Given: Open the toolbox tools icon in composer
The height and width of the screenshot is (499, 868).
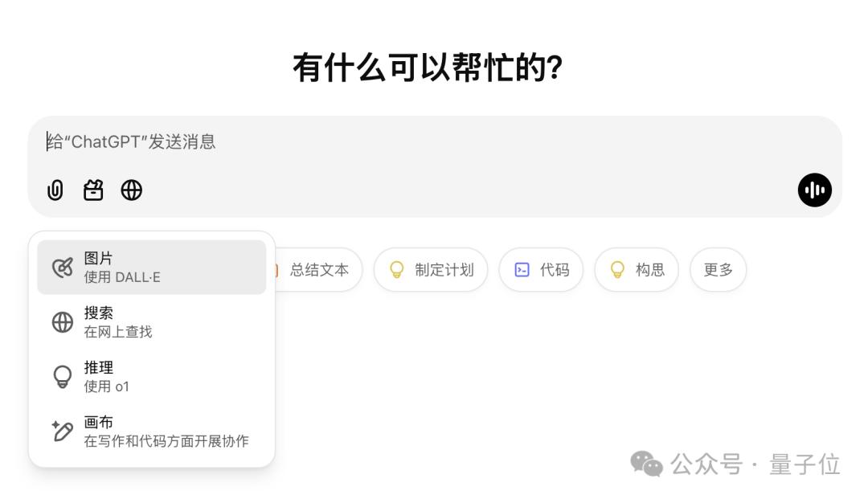Looking at the screenshot, I should pyautogui.click(x=93, y=190).
